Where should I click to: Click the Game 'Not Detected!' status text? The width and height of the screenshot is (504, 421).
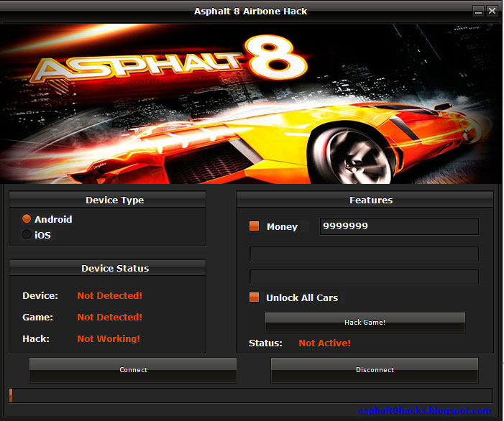point(109,318)
